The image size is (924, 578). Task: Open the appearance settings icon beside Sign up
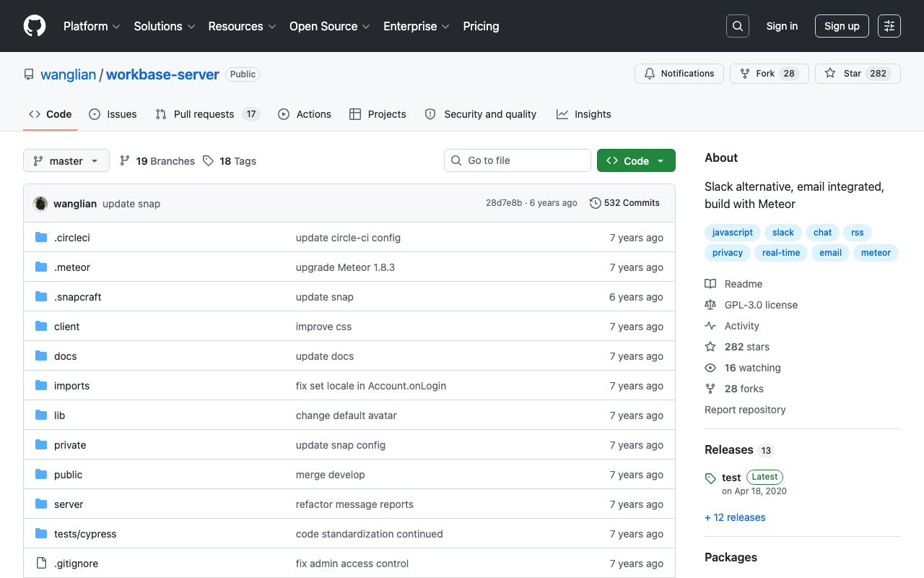tap(889, 26)
